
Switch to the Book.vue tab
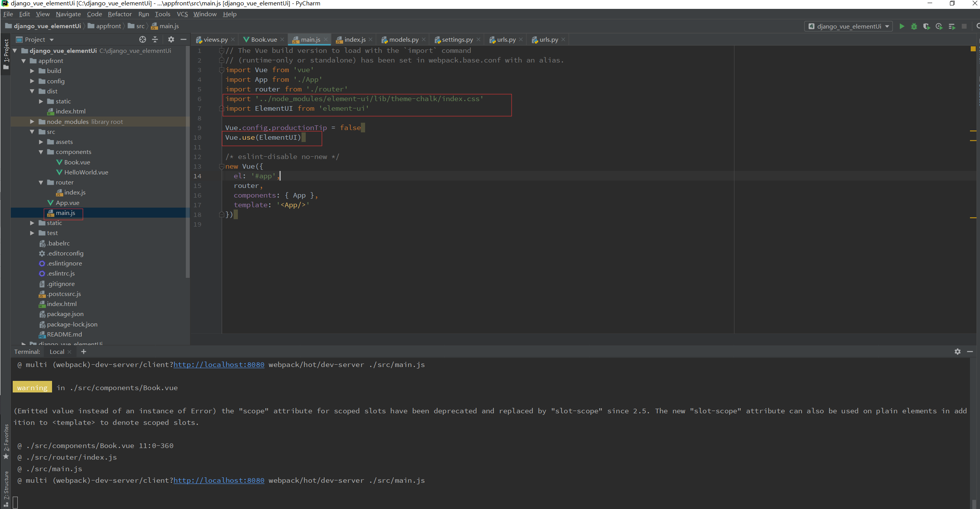tap(264, 39)
